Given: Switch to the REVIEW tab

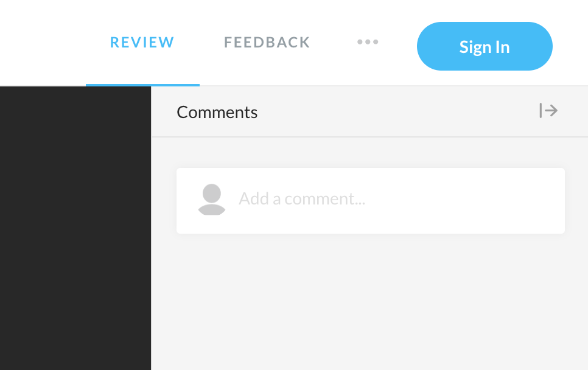Looking at the screenshot, I should pyautogui.click(x=142, y=43).
